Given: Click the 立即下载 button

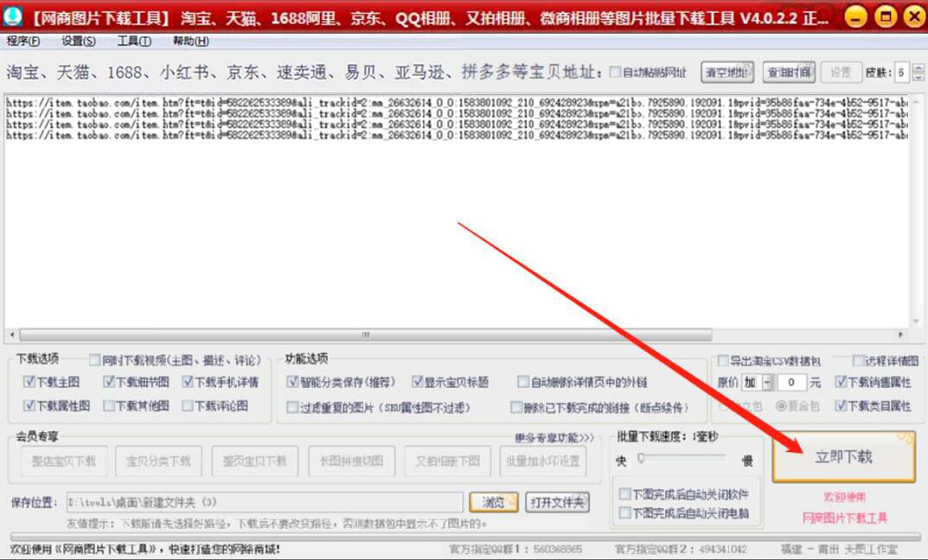Looking at the screenshot, I should pos(844,457).
